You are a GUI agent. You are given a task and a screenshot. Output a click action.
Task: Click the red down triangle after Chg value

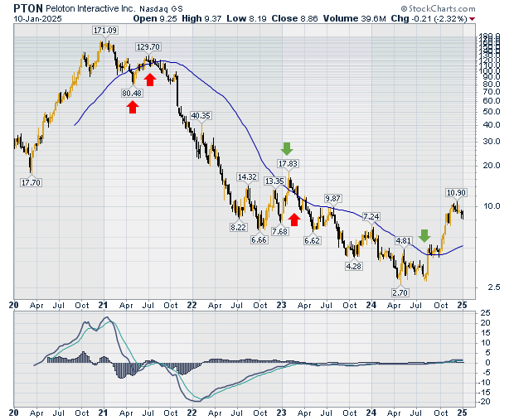[472, 17]
